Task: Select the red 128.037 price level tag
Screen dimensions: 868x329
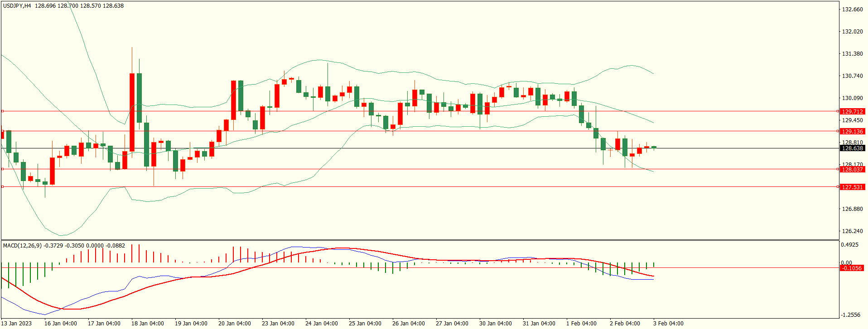Action: point(852,169)
